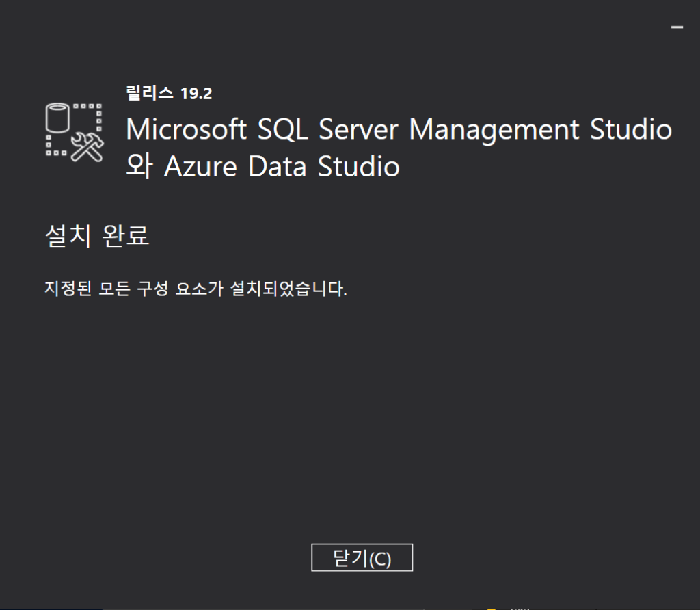Click the Microsoft SQL Server Management Studio title
The height and width of the screenshot is (610, 700).
[x=399, y=129]
